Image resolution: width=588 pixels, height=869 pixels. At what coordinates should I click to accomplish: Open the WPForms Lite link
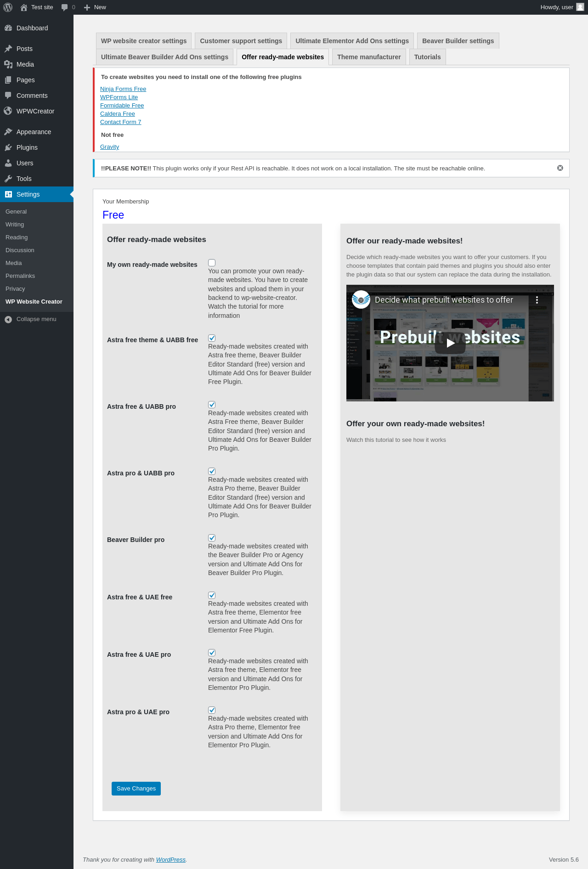(119, 97)
